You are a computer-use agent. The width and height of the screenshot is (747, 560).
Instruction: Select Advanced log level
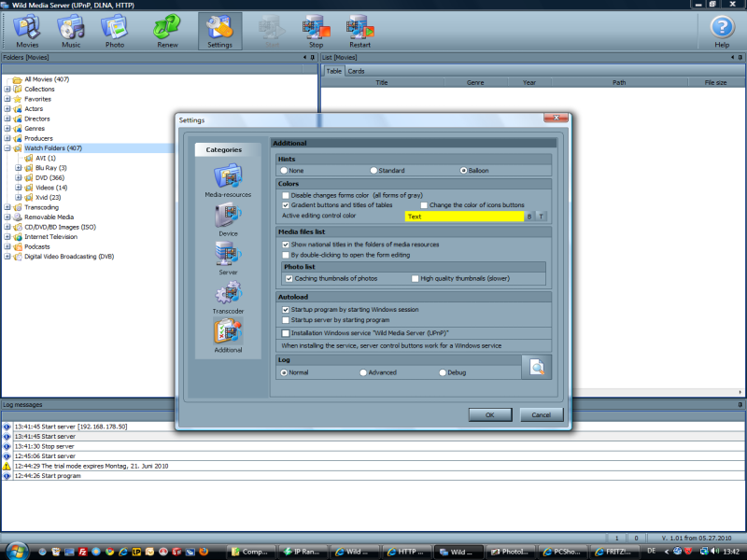[363, 372]
